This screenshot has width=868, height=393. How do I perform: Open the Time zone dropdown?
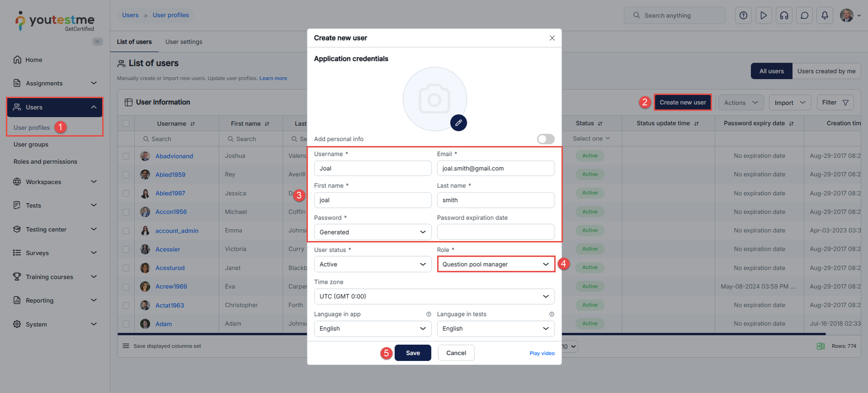point(434,296)
